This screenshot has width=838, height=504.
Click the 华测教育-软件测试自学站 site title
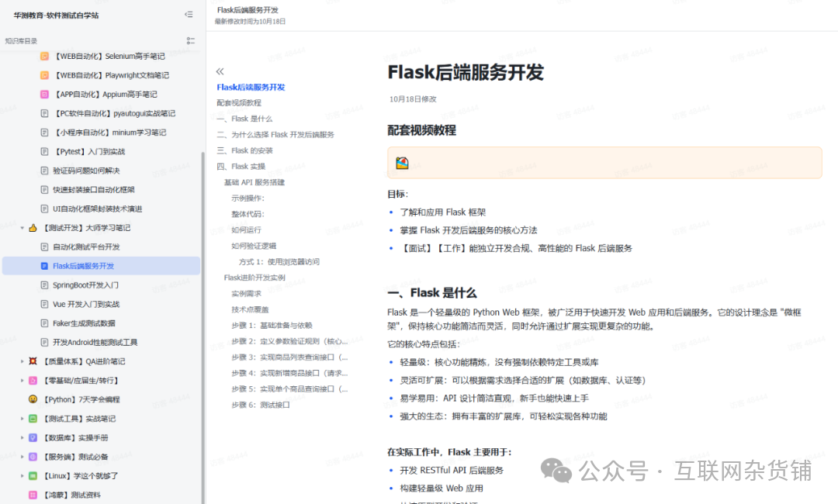(56, 16)
